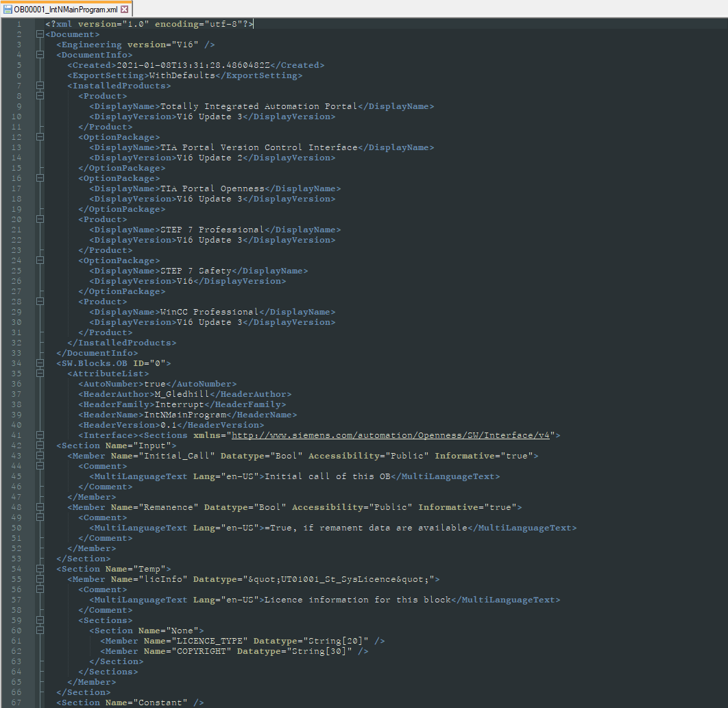Collapse the licInfo Member fold marker on line 55
728x708 pixels.
coord(40,579)
